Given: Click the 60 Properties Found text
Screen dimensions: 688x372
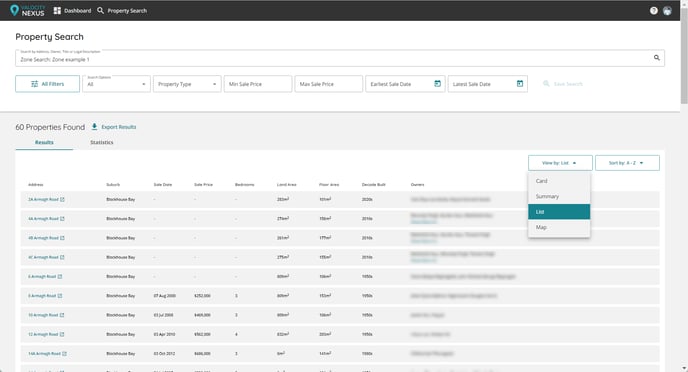Looking at the screenshot, I should tap(50, 127).
